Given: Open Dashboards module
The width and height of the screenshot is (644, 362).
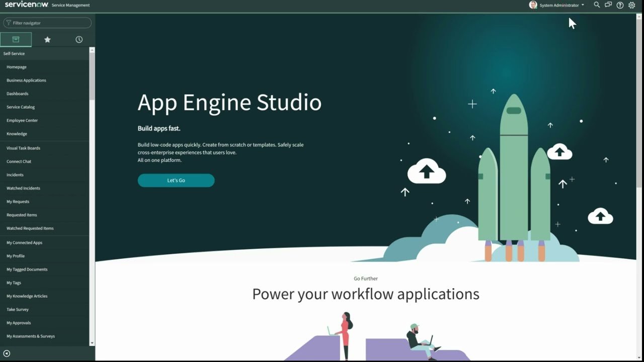Looking at the screenshot, I should tap(18, 94).
